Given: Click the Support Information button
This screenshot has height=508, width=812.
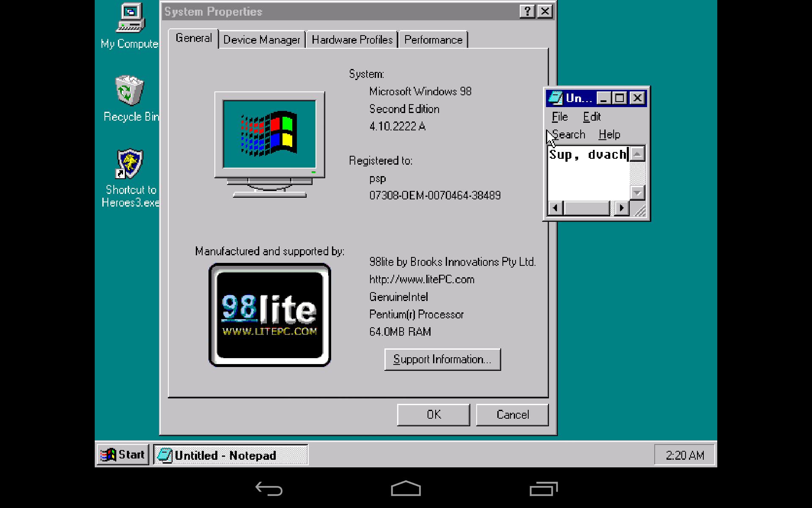Looking at the screenshot, I should (x=442, y=359).
